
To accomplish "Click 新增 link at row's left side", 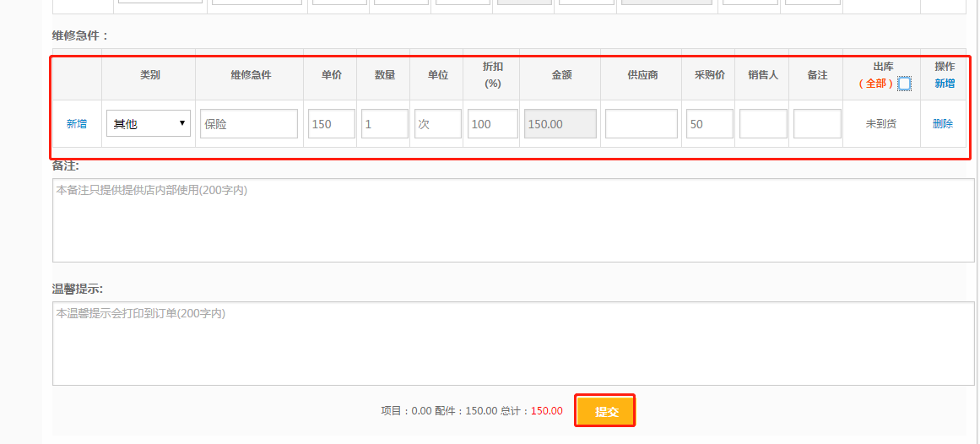I will (x=77, y=123).
